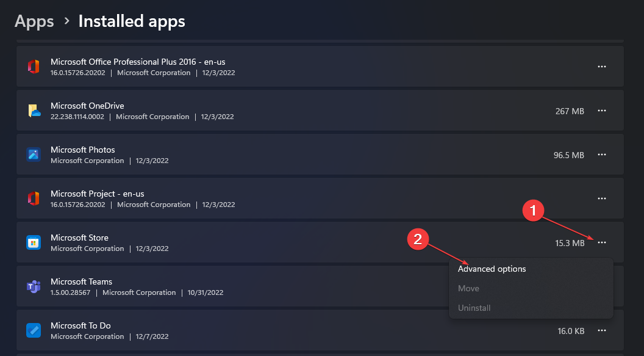
Task: Open the three-dot menu for Microsoft OneDrive
Action: click(602, 111)
